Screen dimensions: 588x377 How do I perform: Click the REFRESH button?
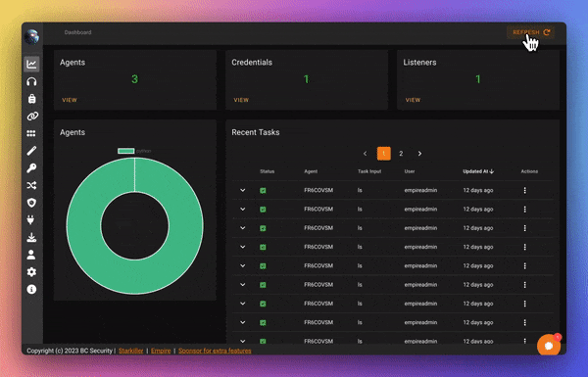(x=531, y=32)
